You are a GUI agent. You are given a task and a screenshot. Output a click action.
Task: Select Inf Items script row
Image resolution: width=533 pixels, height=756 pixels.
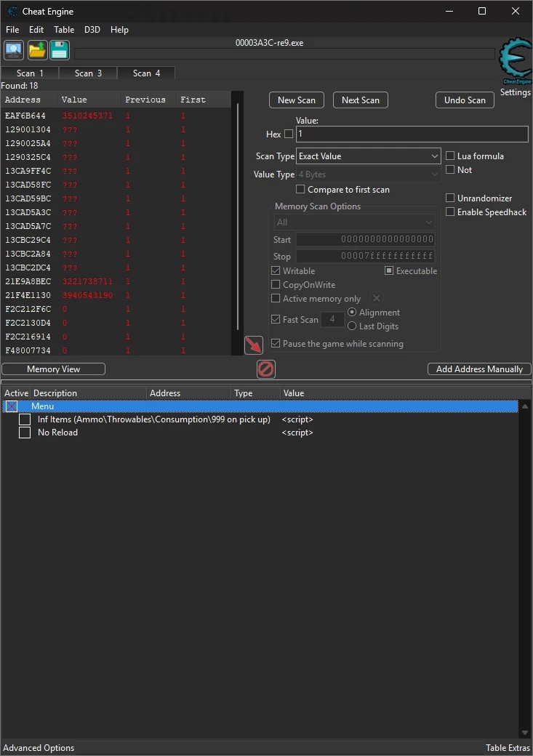click(260, 419)
